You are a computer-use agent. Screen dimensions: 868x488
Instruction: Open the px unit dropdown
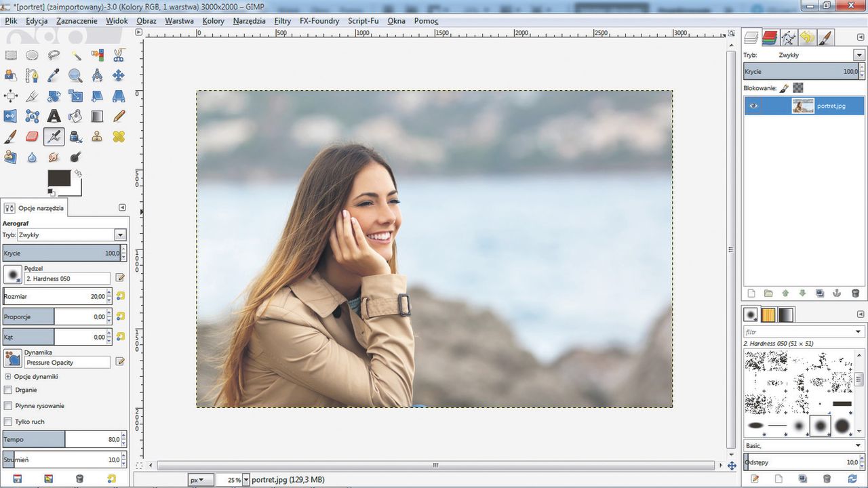pyautogui.click(x=201, y=480)
